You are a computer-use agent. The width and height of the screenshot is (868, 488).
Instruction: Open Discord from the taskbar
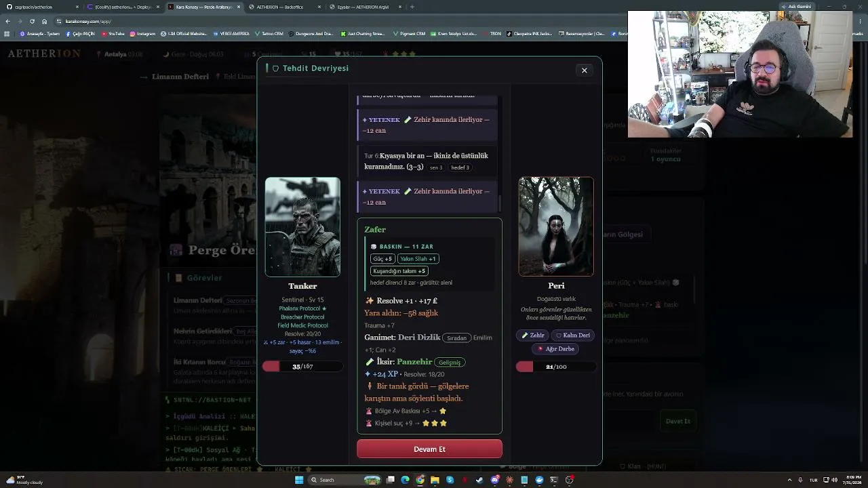(494, 480)
